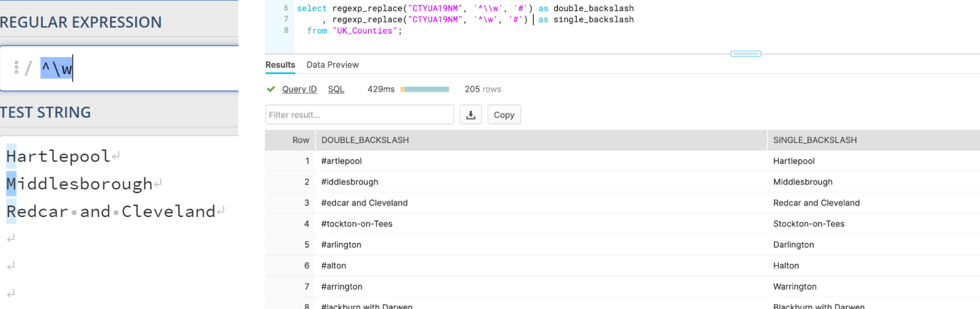Sort by the DOUBLE_BACKSLASH column header
The height and width of the screenshot is (309, 980).
click(365, 140)
